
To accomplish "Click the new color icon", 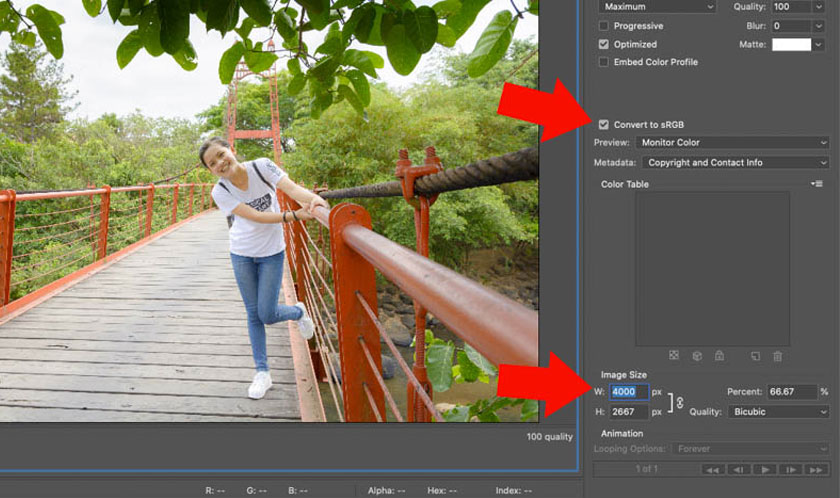I will (x=755, y=355).
